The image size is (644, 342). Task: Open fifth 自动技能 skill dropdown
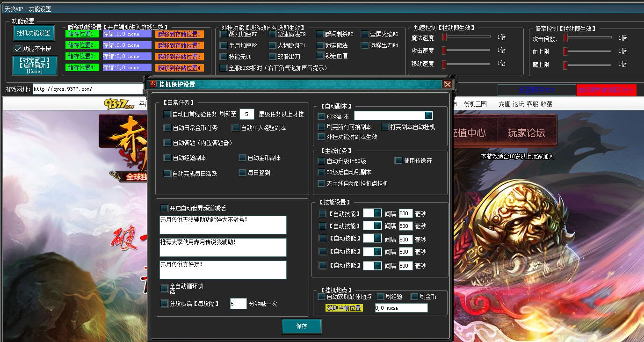click(x=377, y=265)
